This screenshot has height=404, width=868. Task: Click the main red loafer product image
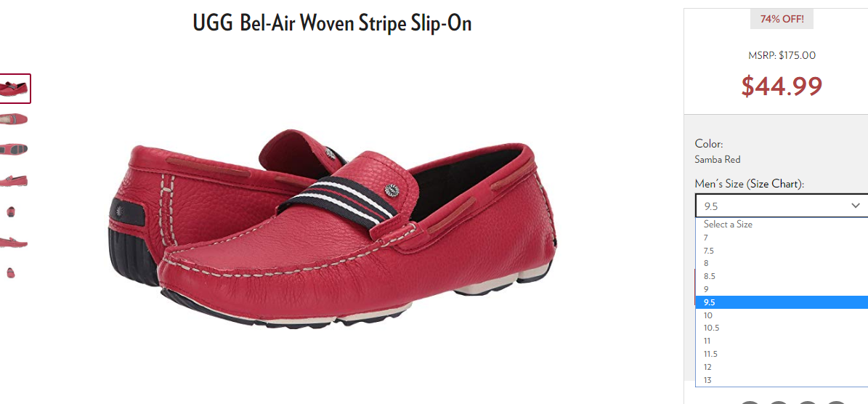[x=332, y=228]
